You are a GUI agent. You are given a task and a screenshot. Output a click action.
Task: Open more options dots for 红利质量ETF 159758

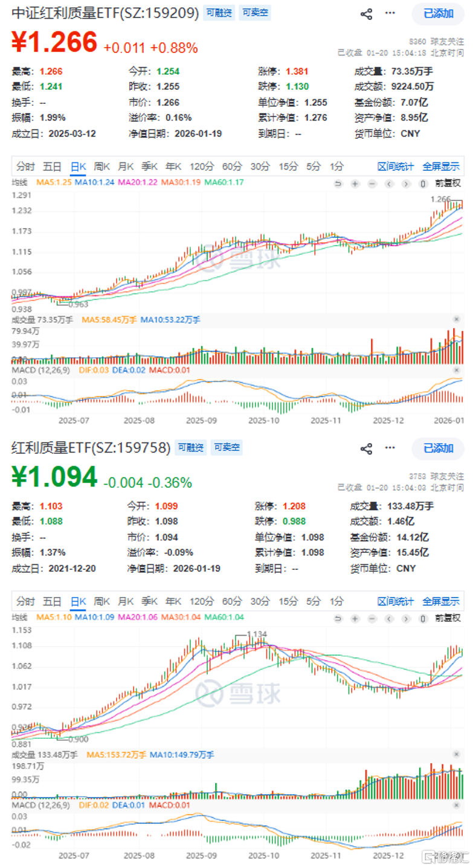point(390,448)
